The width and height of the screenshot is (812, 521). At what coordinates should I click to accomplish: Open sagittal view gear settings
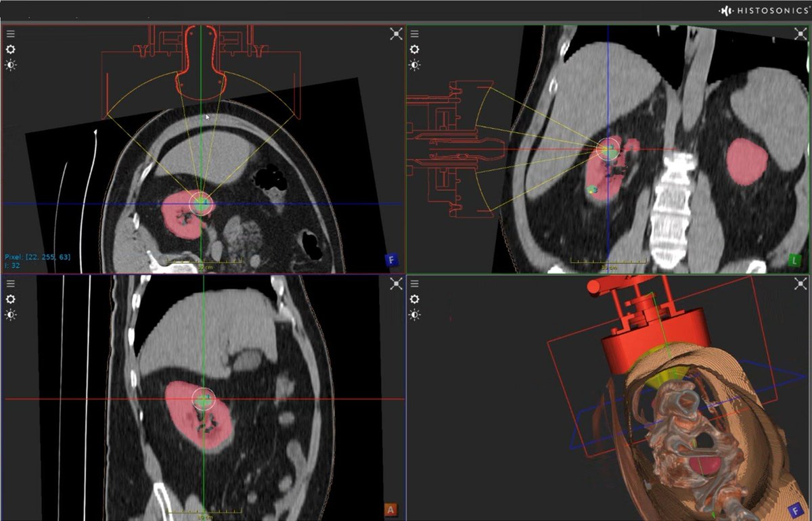[11, 298]
